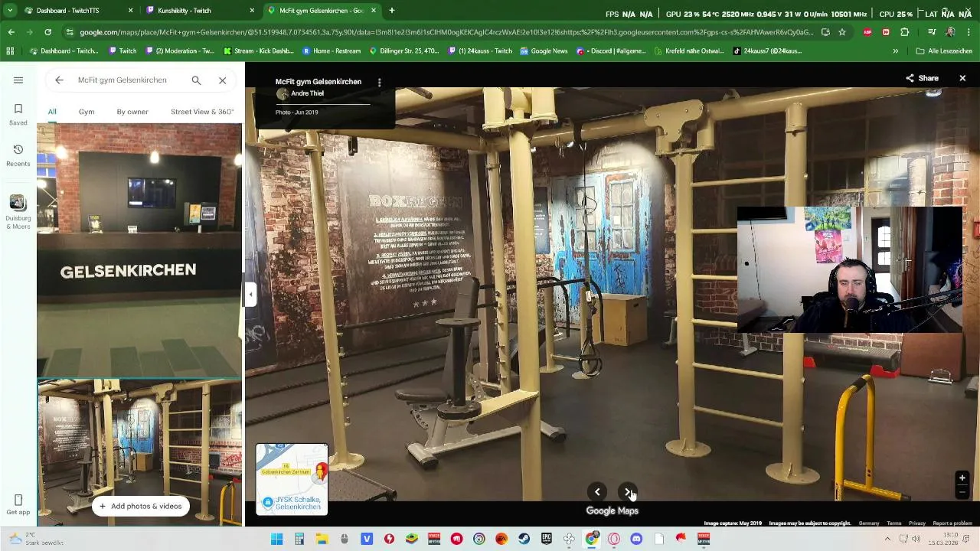Collapse the photo side panel
The width and height of the screenshot is (980, 551).
click(x=250, y=294)
